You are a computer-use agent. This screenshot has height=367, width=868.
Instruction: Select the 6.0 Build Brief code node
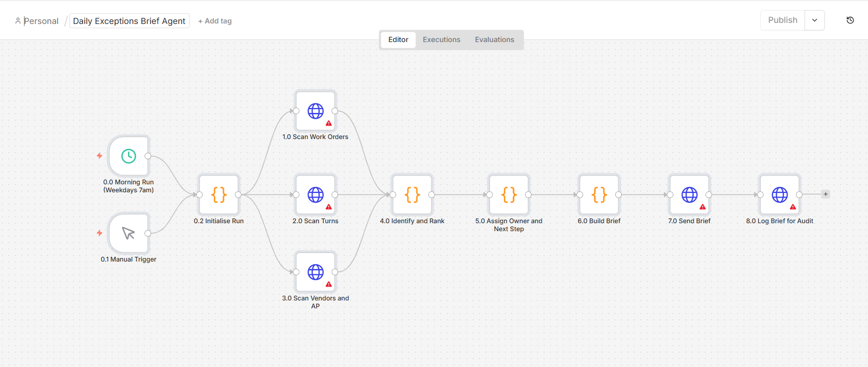coord(599,195)
